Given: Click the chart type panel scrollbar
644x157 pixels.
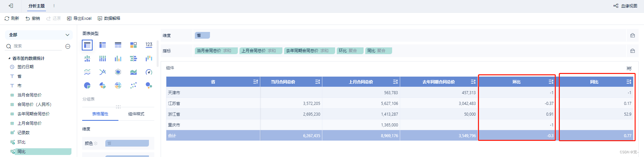Looking at the screenshot, I should (x=157, y=53).
